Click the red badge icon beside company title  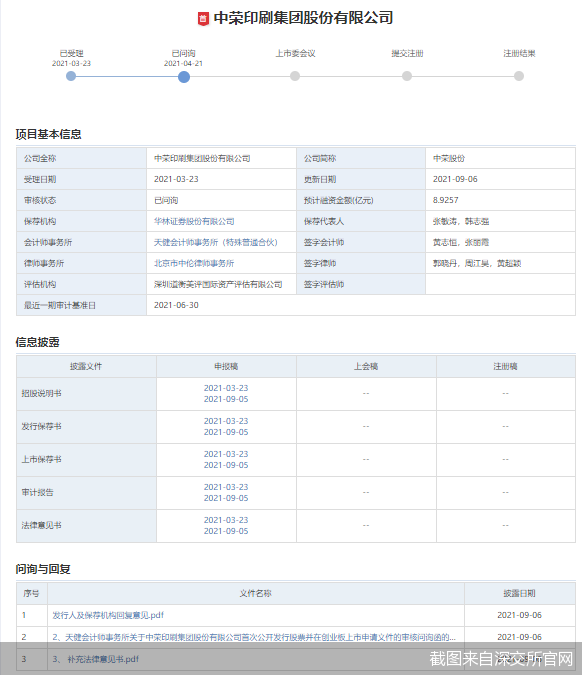tap(203, 19)
